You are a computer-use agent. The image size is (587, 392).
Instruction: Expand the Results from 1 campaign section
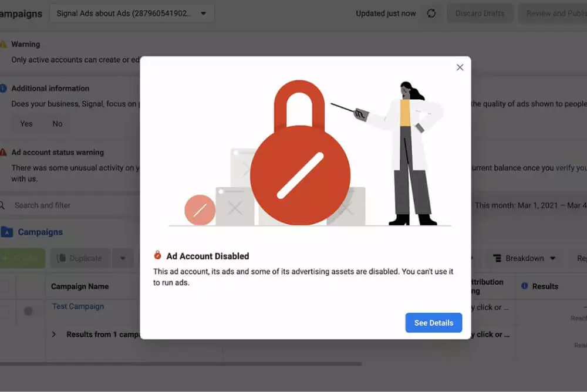(53, 334)
